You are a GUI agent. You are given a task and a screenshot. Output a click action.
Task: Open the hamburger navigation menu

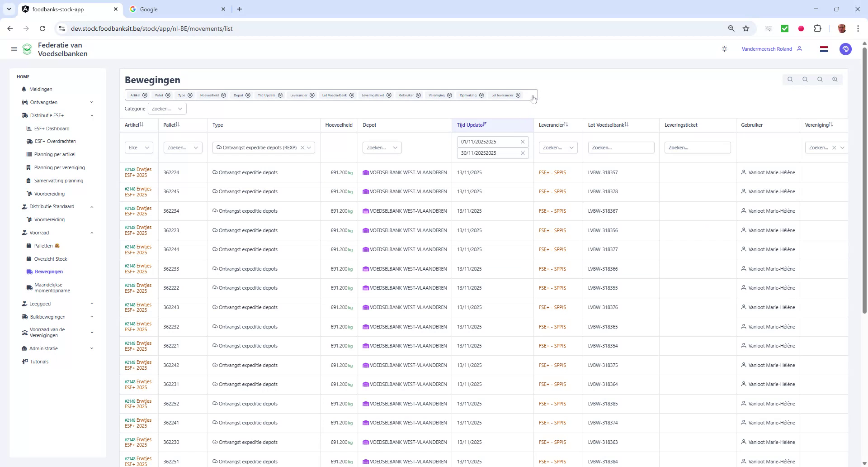(x=14, y=49)
